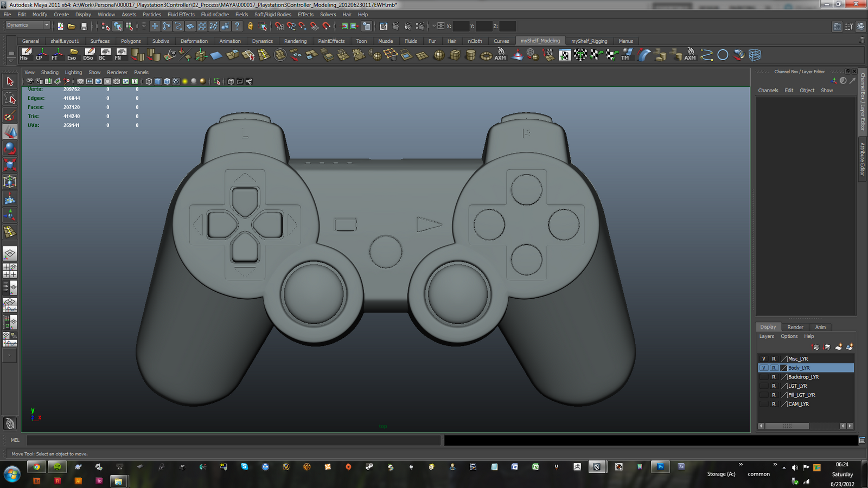Open the viewport Panels menu
The height and width of the screenshot is (488, 868).
[141, 72]
